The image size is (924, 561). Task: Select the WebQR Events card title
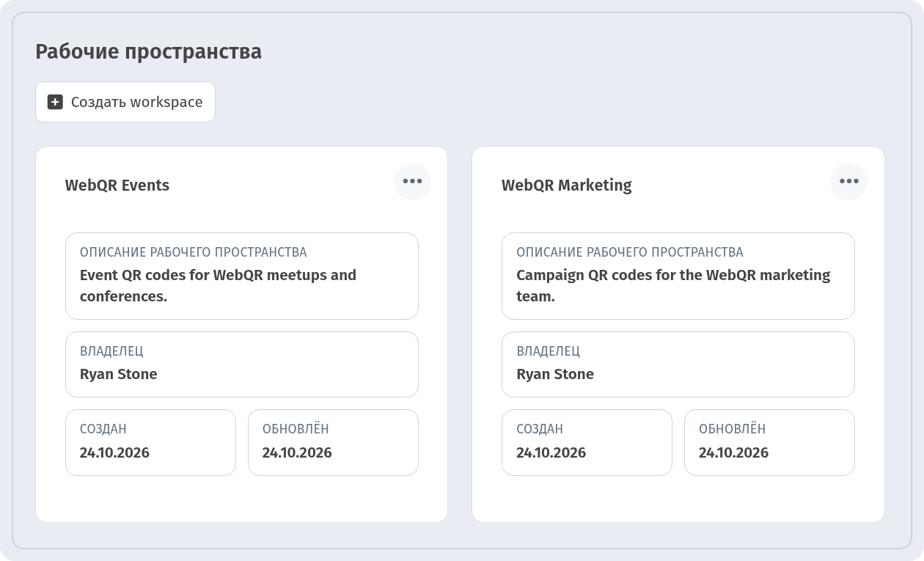tap(117, 185)
